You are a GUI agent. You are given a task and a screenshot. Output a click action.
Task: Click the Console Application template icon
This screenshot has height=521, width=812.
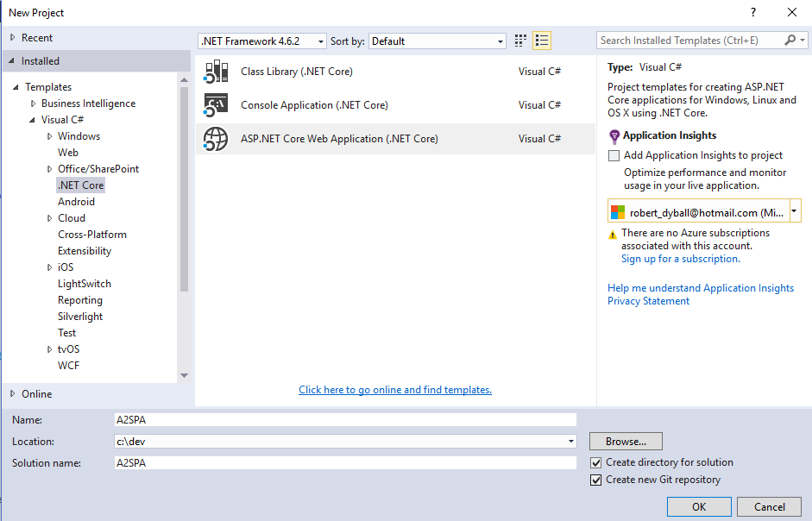[x=216, y=105]
